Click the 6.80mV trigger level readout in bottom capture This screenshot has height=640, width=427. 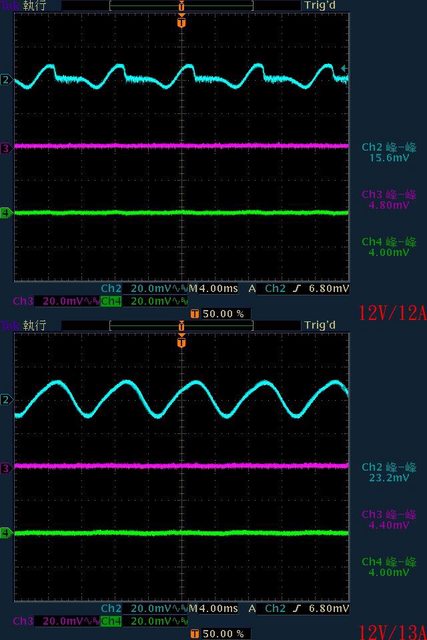(x=329, y=608)
